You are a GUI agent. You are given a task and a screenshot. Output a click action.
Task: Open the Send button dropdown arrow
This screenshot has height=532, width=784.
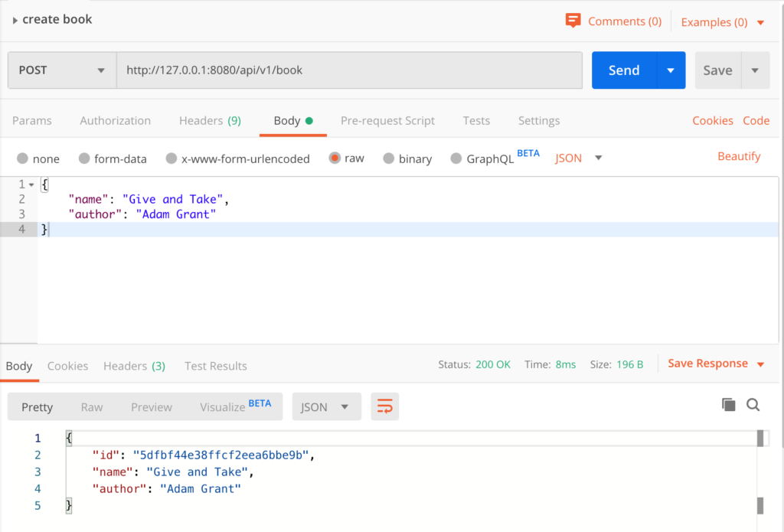pyautogui.click(x=671, y=70)
